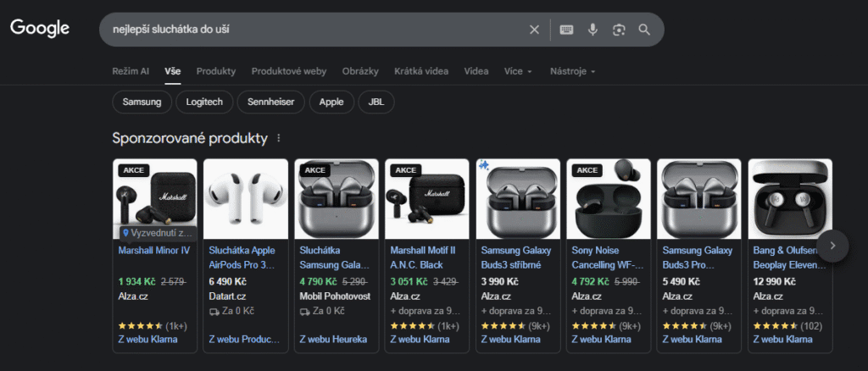Switch to the Režim AI tab
Screen dimensions: 868x371
tap(131, 71)
